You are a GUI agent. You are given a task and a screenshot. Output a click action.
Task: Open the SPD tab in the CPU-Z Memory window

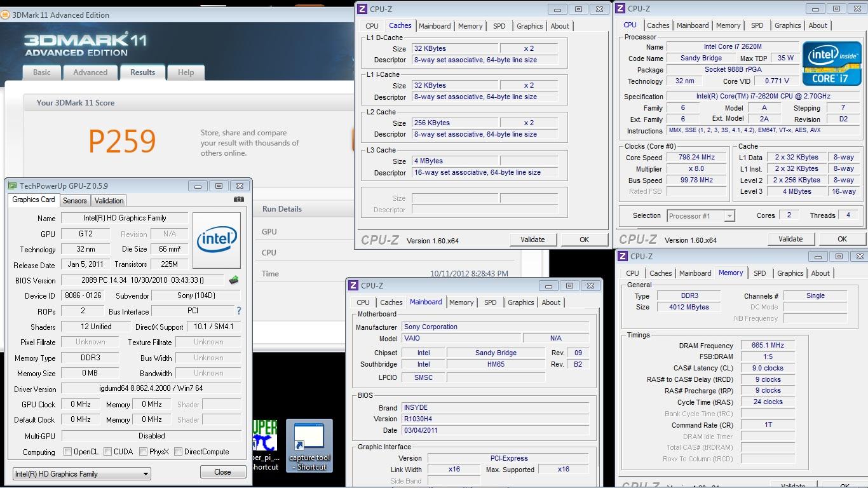pos(759,273)
